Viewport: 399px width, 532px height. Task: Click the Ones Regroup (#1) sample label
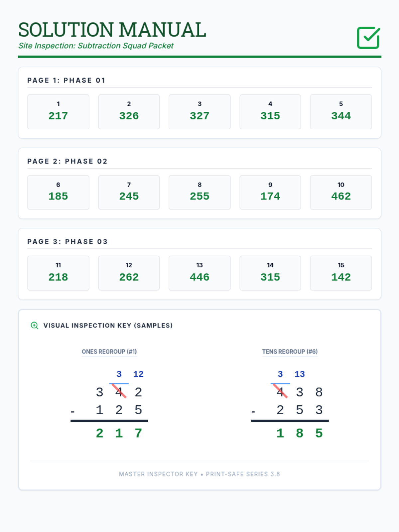109,351
